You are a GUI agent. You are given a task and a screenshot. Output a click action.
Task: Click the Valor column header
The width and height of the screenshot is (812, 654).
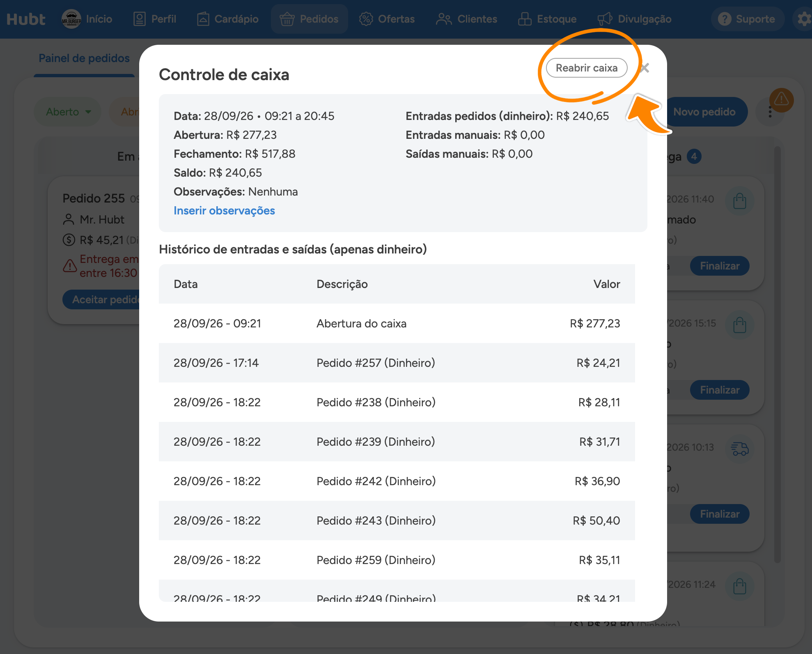point(607,284)
